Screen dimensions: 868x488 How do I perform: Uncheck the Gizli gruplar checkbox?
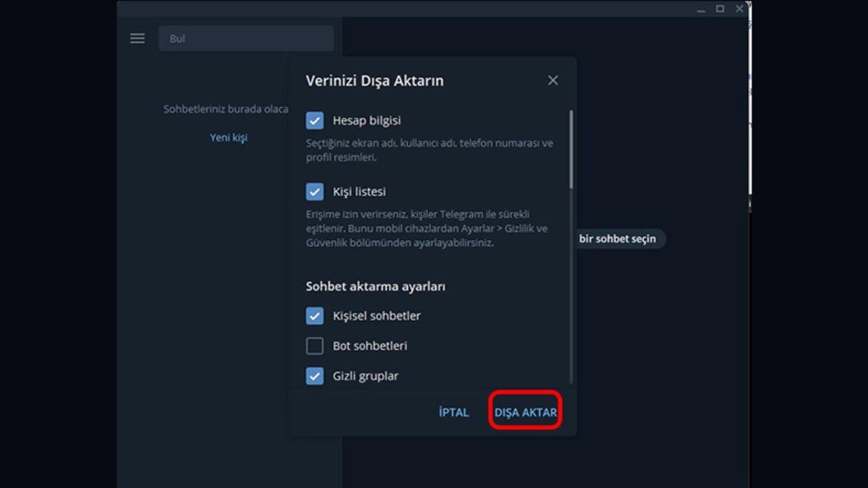point(315,376)
